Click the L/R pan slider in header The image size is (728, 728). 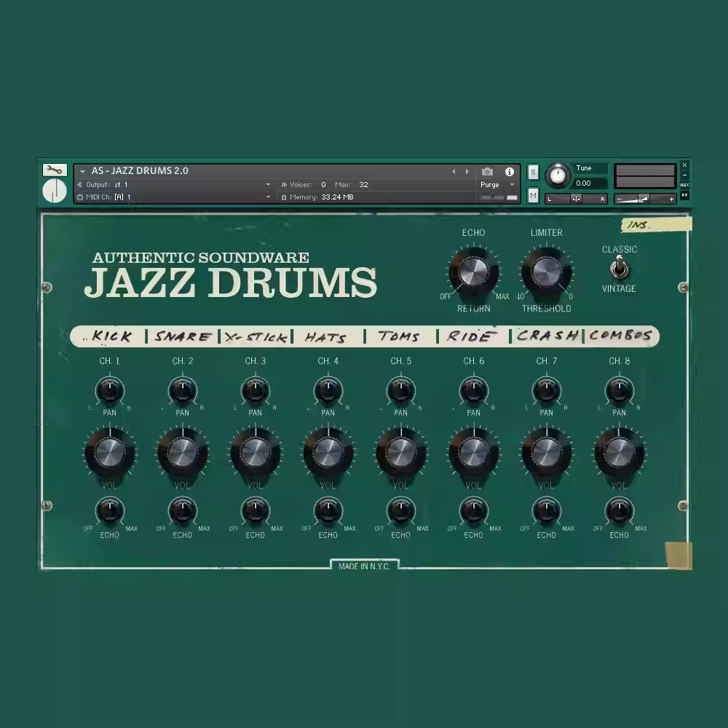click(x=576, y=199)
